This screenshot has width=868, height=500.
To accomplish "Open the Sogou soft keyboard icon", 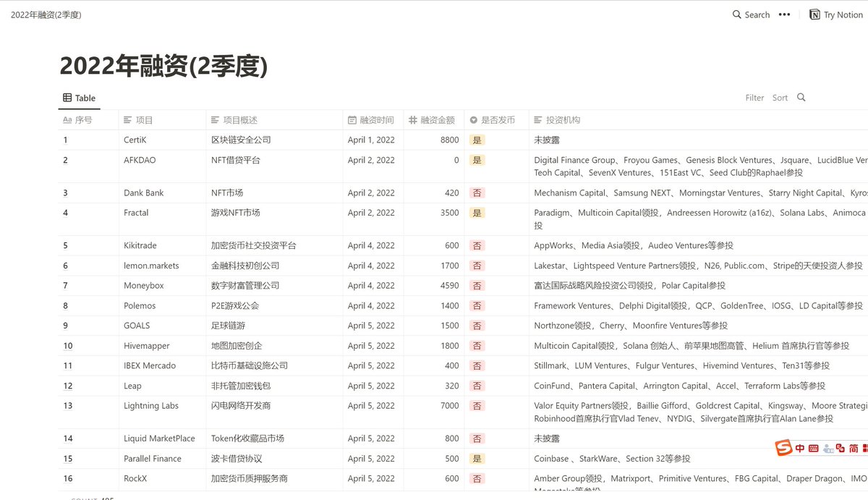I will point(813,449).
